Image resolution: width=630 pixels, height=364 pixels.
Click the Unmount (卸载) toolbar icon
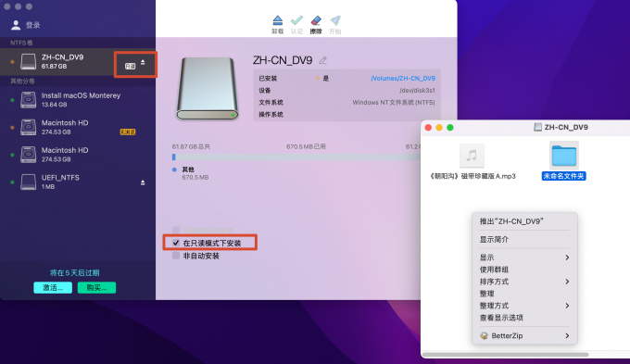278,20
